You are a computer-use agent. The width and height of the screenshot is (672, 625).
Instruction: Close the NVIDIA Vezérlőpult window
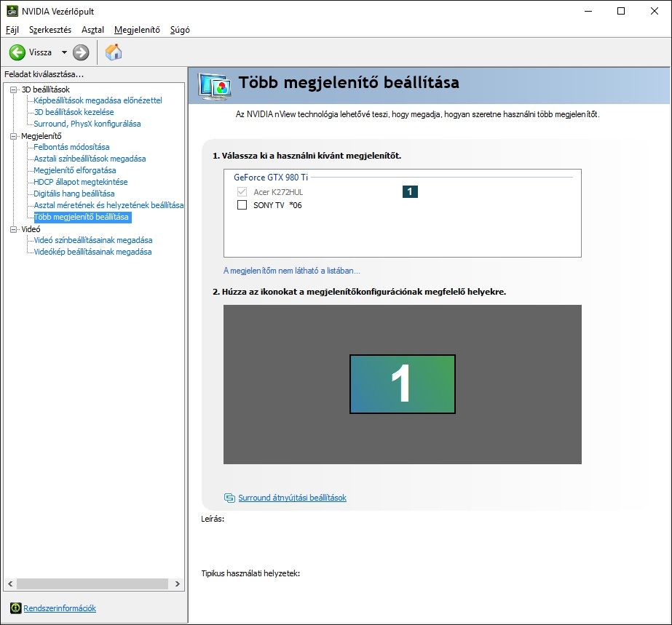tap(655, 11)
